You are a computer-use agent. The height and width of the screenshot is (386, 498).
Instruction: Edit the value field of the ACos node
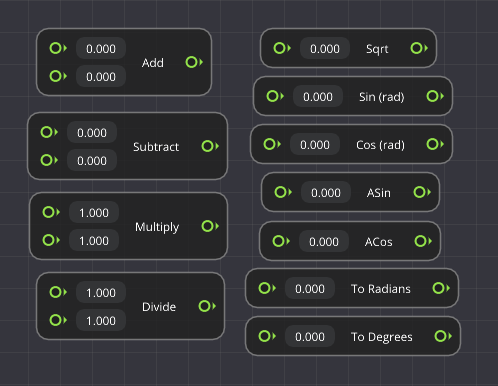point(324,241)
